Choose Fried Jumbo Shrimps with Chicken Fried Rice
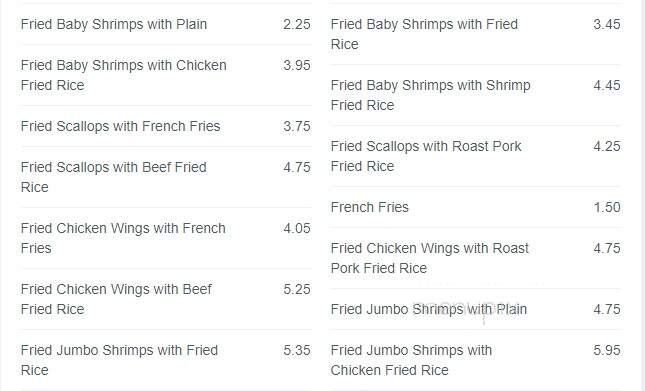The width and height of the screenshot is (645, 391). click(x=412, y=360)
